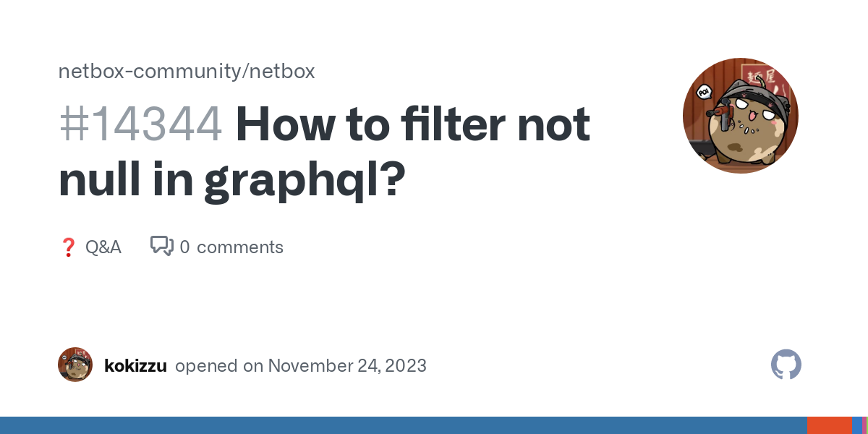Click the blue segment of the language bar

(404, 425)
